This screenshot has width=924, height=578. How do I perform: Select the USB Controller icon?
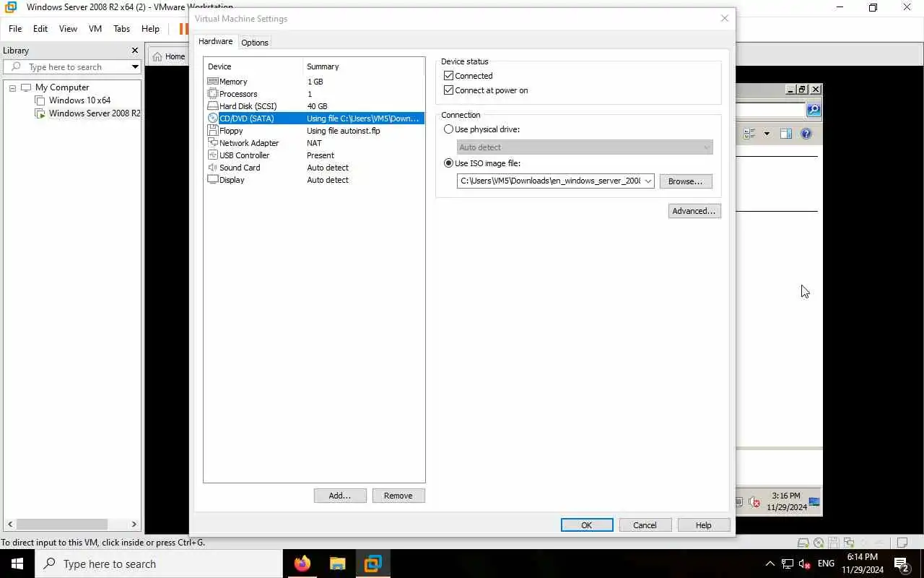click(212, 155)
